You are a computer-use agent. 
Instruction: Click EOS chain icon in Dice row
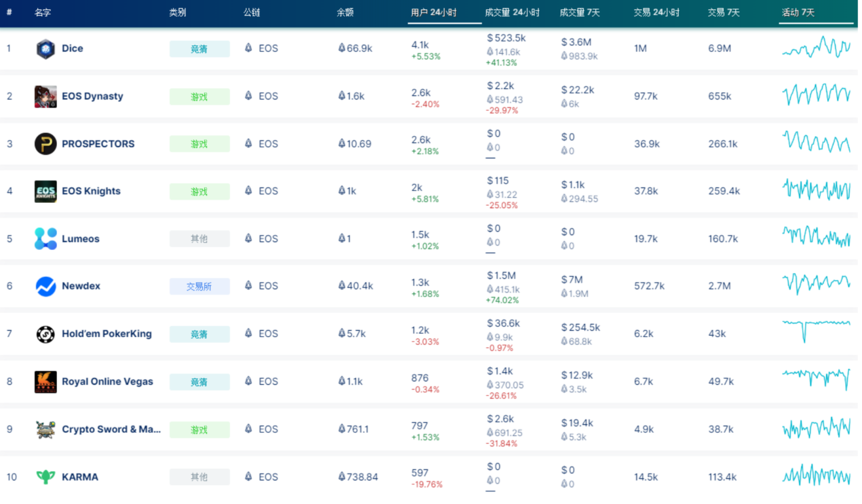click(248, 48)
